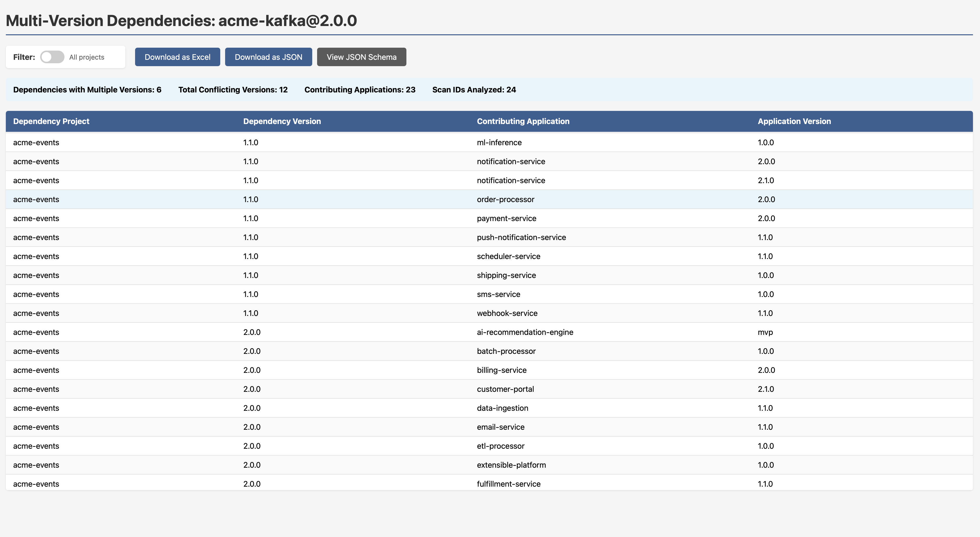Click the customer-portal application entry
This screenshot has height=537, width=980.
pos(505,389)
